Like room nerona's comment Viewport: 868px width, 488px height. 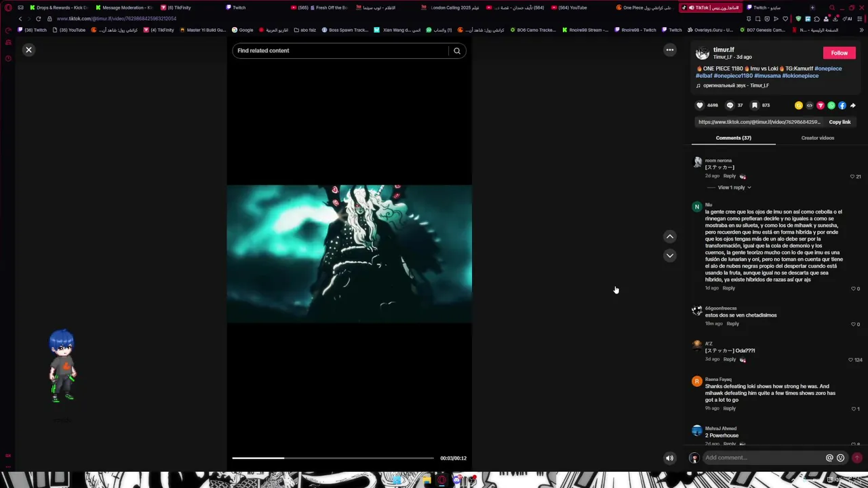pos(852,176)
